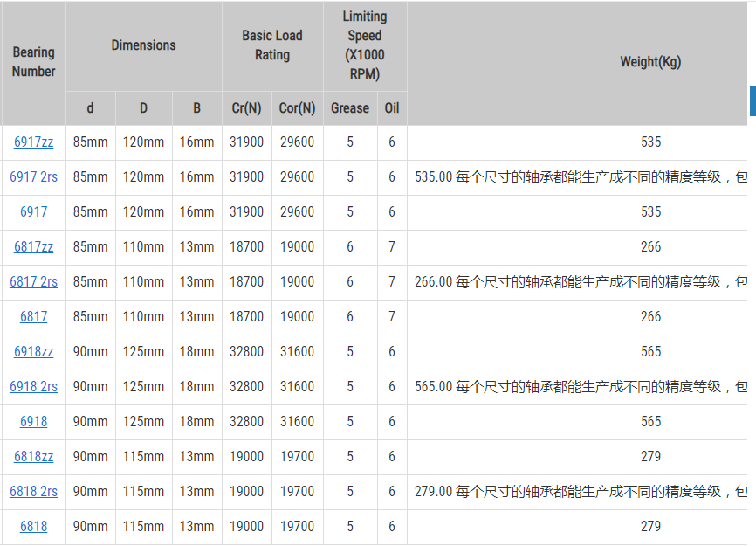This screenshot has width=756, height=546.
Task: Select the 6918 2rs bearing link
Action: [x=33, y=387]
